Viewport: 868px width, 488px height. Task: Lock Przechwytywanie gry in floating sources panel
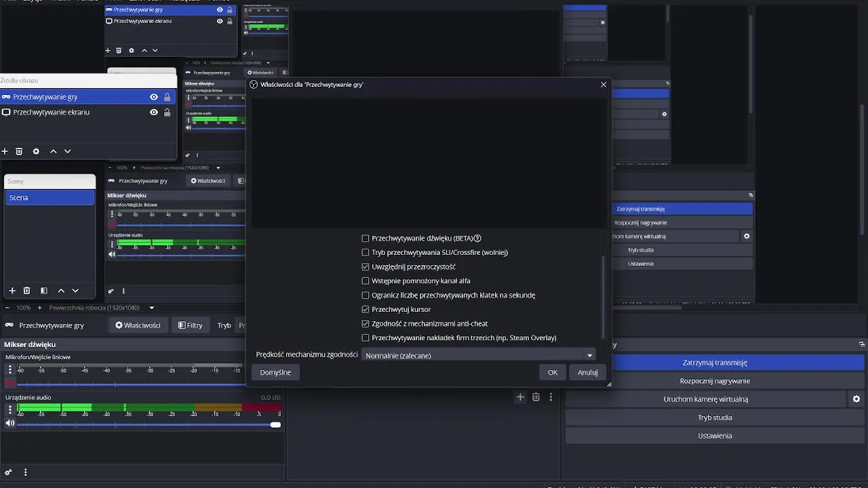click(x=167, y=97)
